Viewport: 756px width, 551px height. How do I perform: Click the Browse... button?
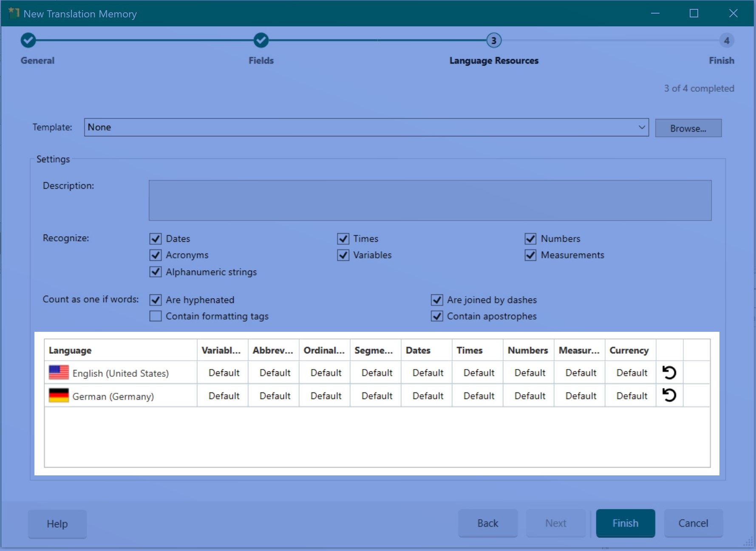point(688,128)
